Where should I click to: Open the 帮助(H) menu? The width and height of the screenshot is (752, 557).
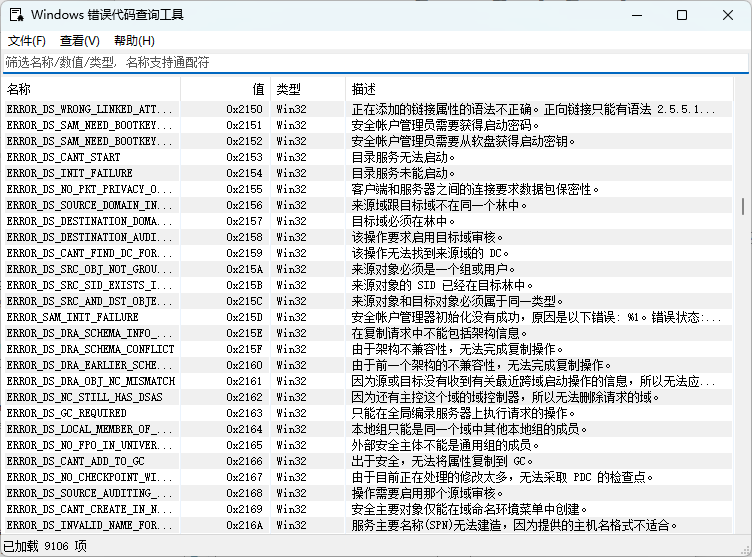[134, 41]
